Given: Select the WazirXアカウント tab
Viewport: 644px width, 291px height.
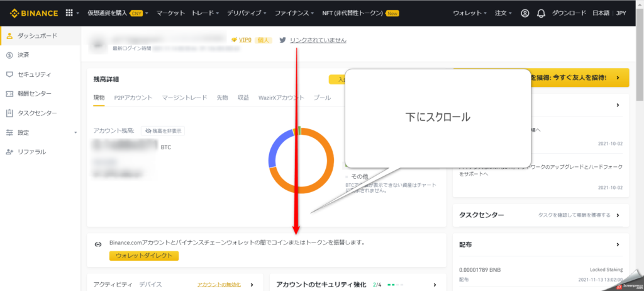Looking at the screenshot, I should [x=281, y=98].
